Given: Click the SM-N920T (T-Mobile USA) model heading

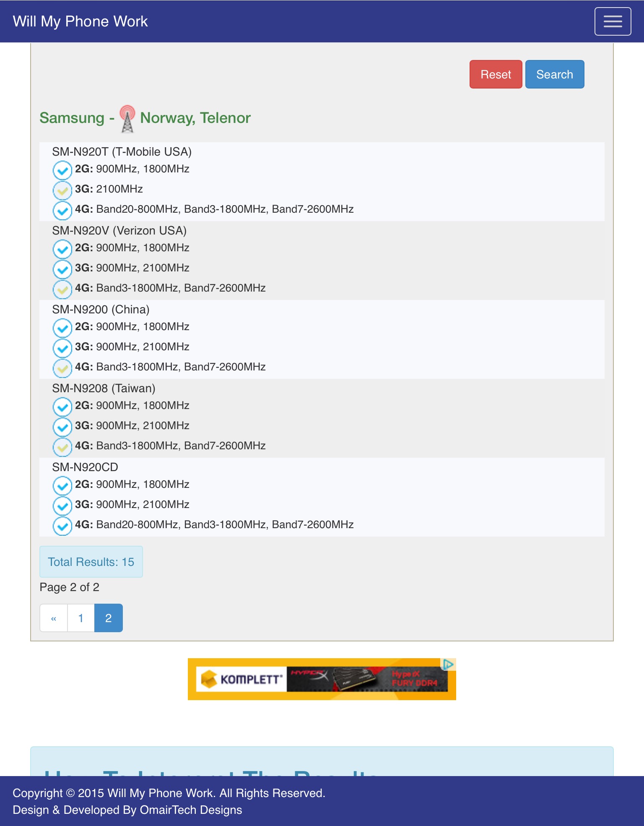Looking at the screenshot, I should click(122, 151).
